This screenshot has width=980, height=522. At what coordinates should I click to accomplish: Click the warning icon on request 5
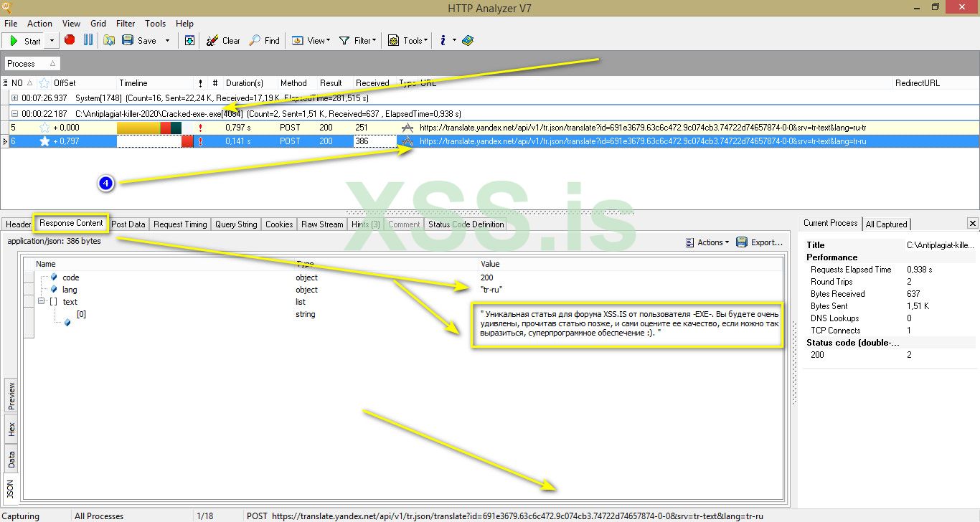click(201, 128)
